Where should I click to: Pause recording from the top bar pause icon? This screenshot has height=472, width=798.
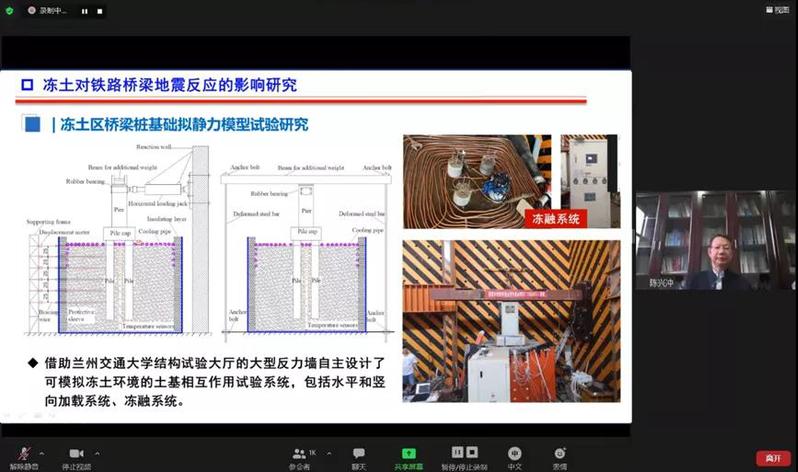[84, 11]
